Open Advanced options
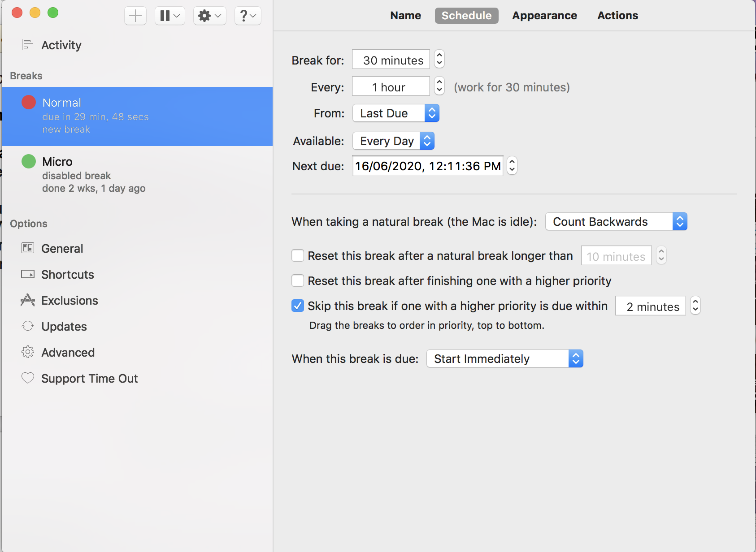This screenshot has height=552, width=756. pyautogui.click(x=68, y=353)
